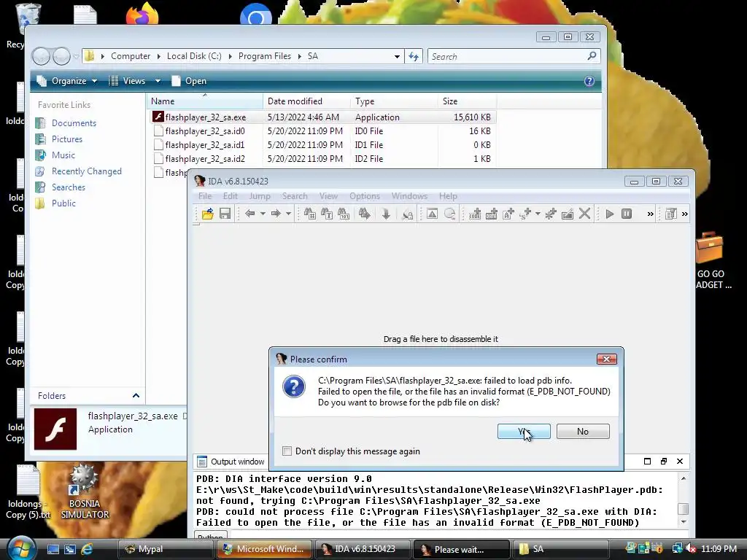747x560 pixels.
Task: Open IDA's Help menu
Action: 448,196
